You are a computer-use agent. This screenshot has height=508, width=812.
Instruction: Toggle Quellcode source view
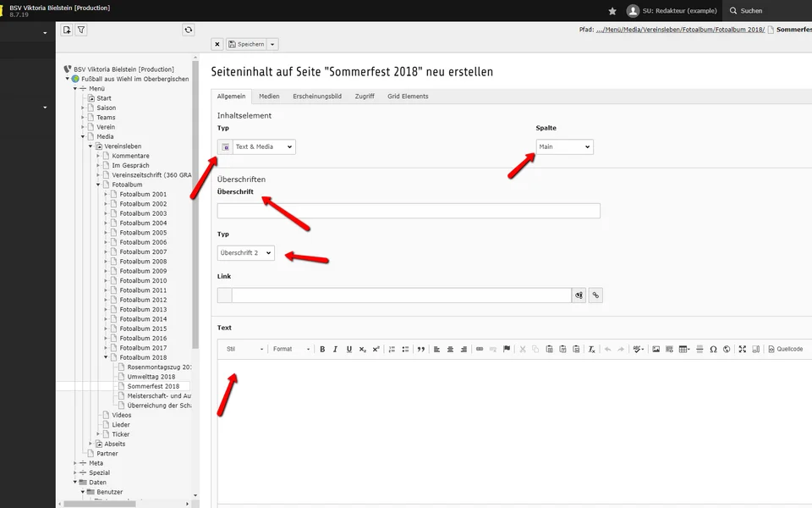point(786,349)
